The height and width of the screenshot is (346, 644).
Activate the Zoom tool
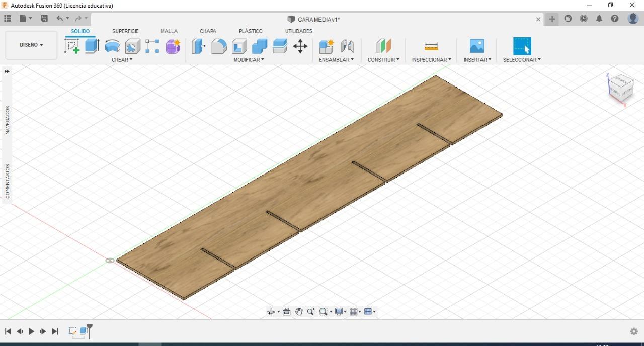[311, 312]
